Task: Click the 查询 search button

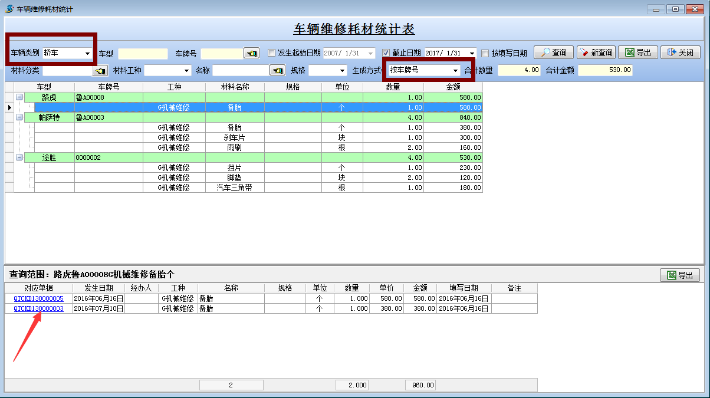Action: point(553,53)
